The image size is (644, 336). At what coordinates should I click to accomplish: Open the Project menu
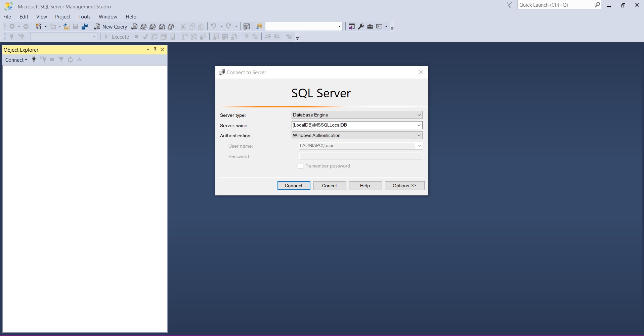63,17
